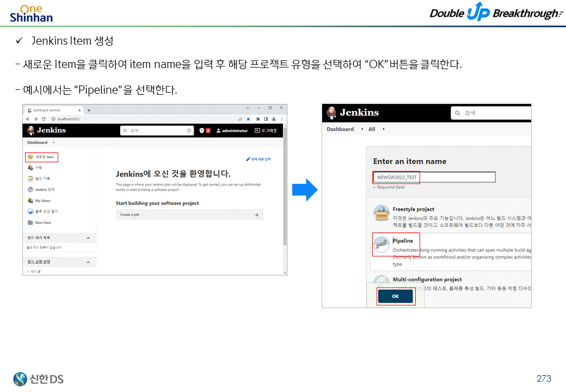Viewport: 566px width, 392px height.
Task: Click the browser back arrow
Action: [28, 119]
